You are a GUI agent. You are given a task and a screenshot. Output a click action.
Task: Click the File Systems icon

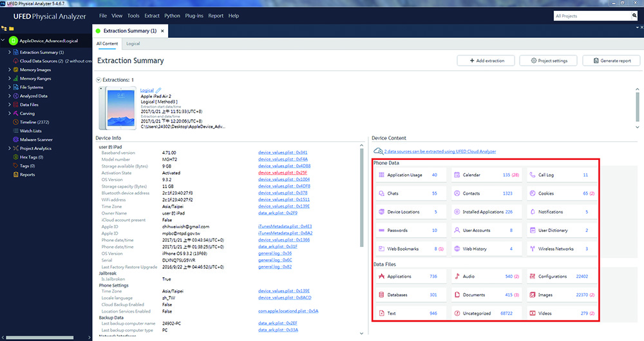point(15,87)
